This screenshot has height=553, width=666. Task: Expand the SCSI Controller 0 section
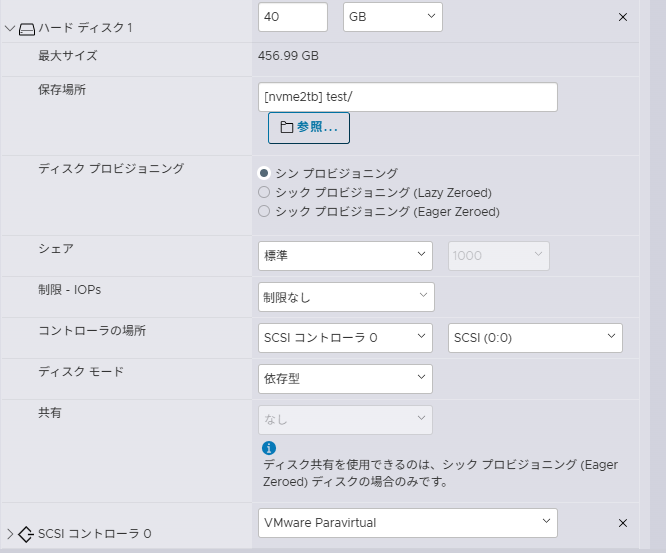10,534
